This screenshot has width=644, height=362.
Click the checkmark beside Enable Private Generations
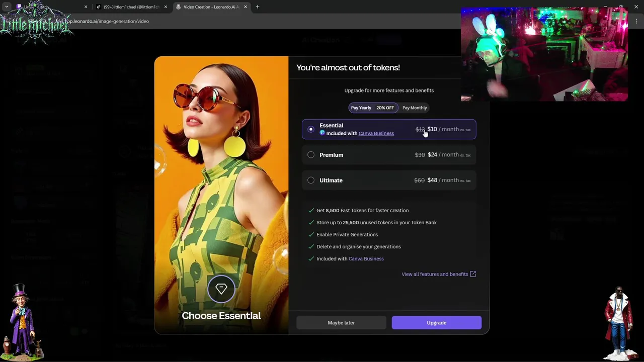tap(311, 235)
